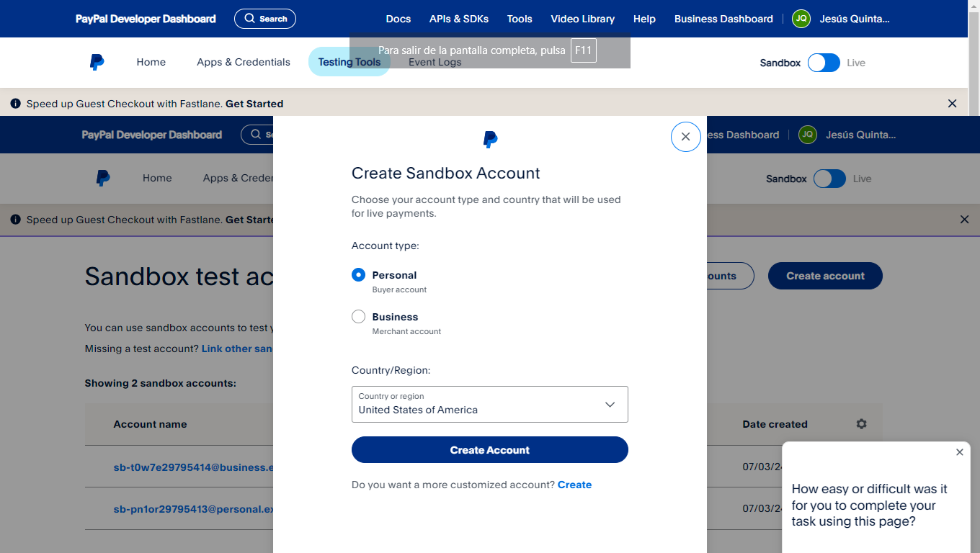This screenshot has height=553, width=980.
Task: Open Search in the top header
Action: (x=265, y=19)
